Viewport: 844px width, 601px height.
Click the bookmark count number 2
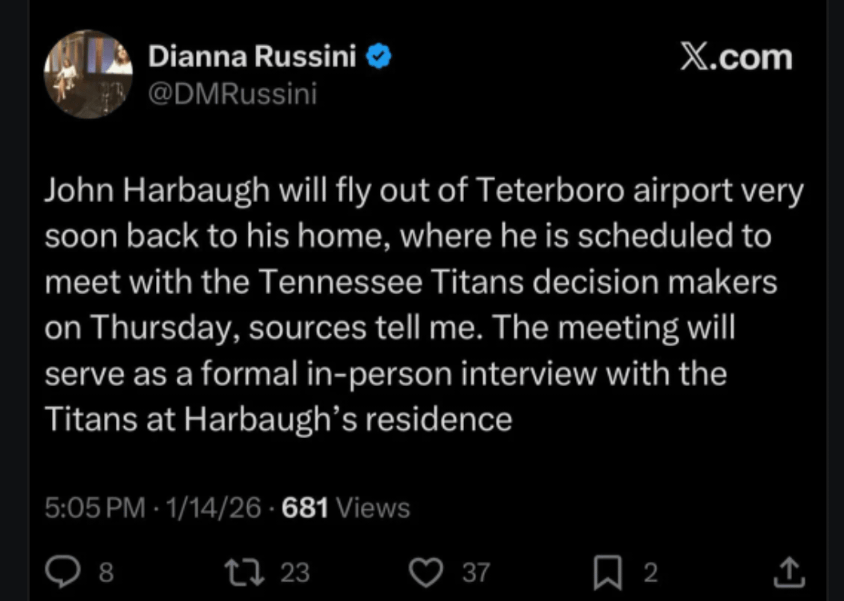tap(650, 573)
